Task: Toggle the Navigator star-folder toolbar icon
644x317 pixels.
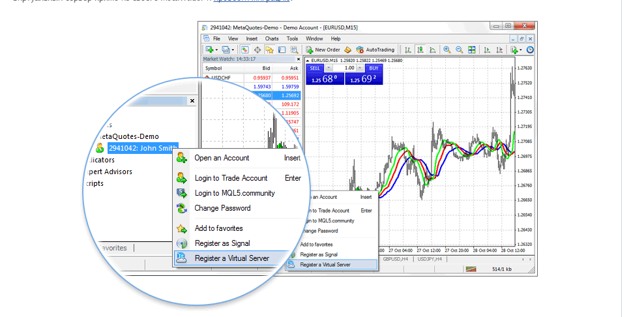Action: (269, 50)
